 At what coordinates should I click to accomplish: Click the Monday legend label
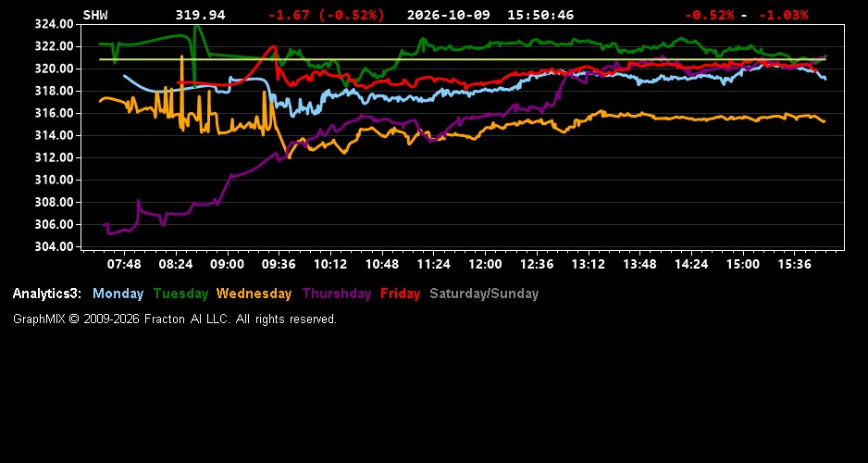coord(118,294)
